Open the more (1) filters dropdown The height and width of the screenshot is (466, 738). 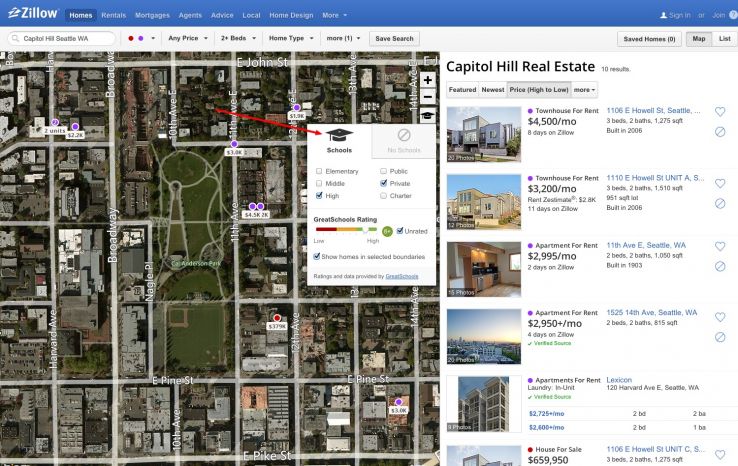[x=343, y=38]
